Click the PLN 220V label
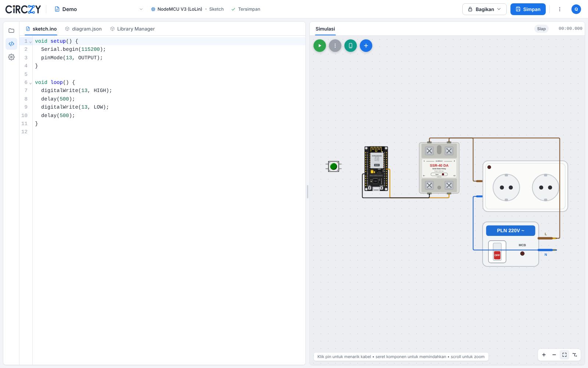 (510, 230)
